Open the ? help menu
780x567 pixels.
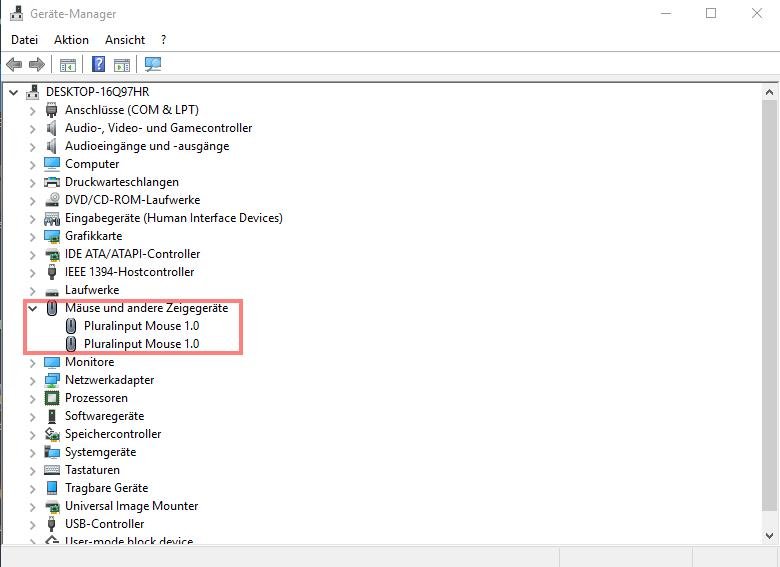163,40
